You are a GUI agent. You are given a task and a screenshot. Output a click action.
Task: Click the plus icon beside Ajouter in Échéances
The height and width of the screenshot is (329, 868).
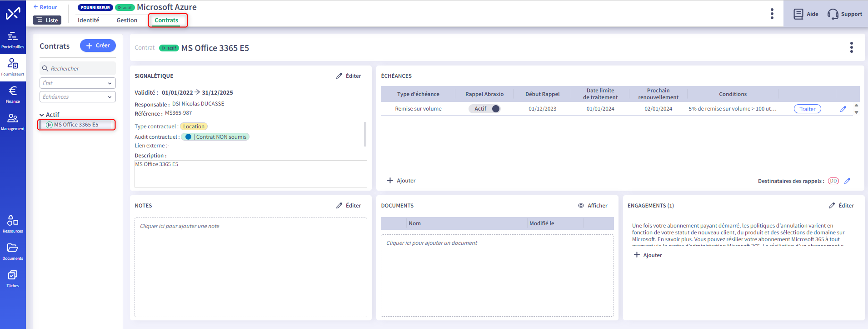tap(390, 181)
